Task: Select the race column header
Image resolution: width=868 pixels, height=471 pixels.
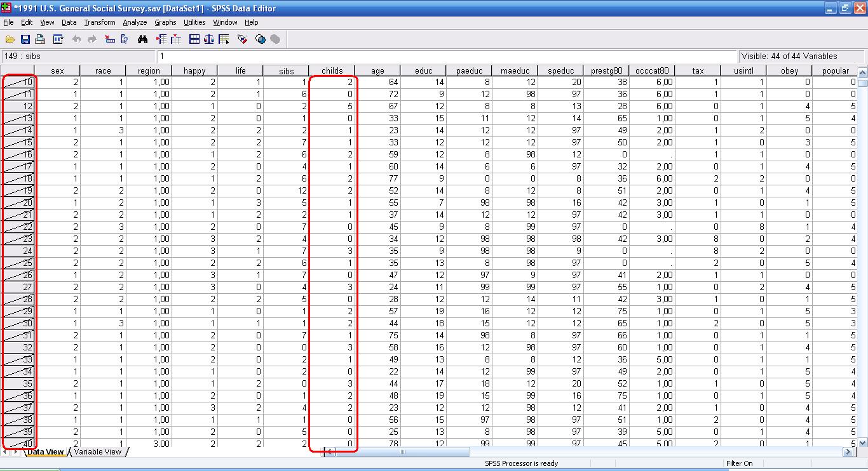Action: pos(103,70)
